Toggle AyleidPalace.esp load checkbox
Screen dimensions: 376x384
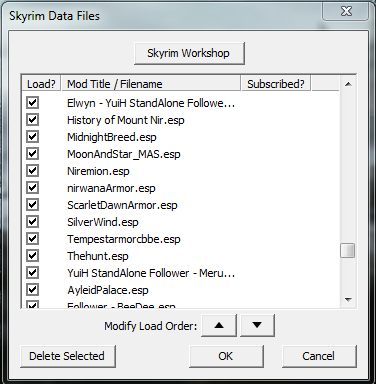(33, 290)
